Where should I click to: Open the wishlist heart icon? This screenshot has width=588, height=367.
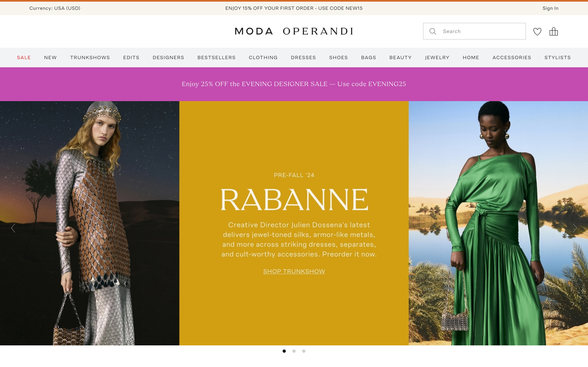[537, 32]
